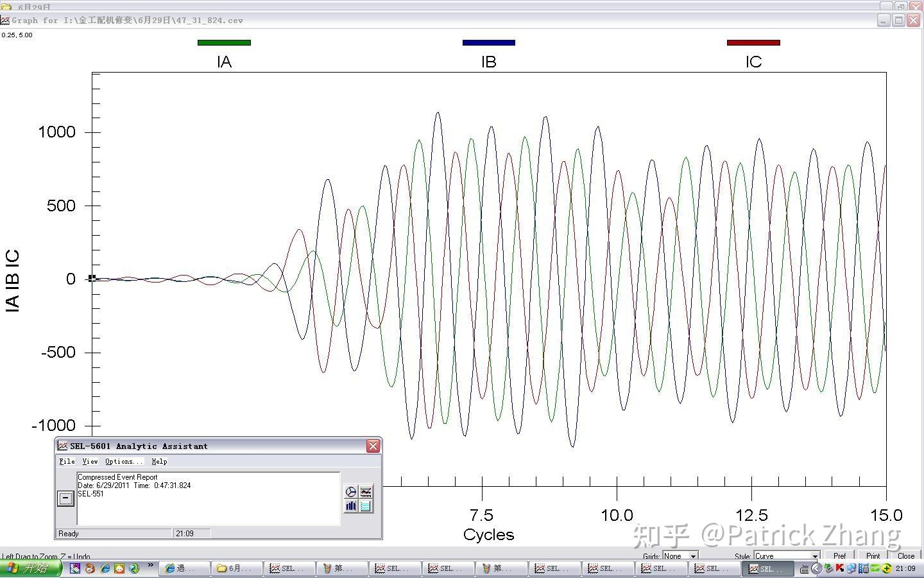Screen dimensions: 924x578
Task: Launch Internet Explorer from quick launch
Action: pos(105,568)
